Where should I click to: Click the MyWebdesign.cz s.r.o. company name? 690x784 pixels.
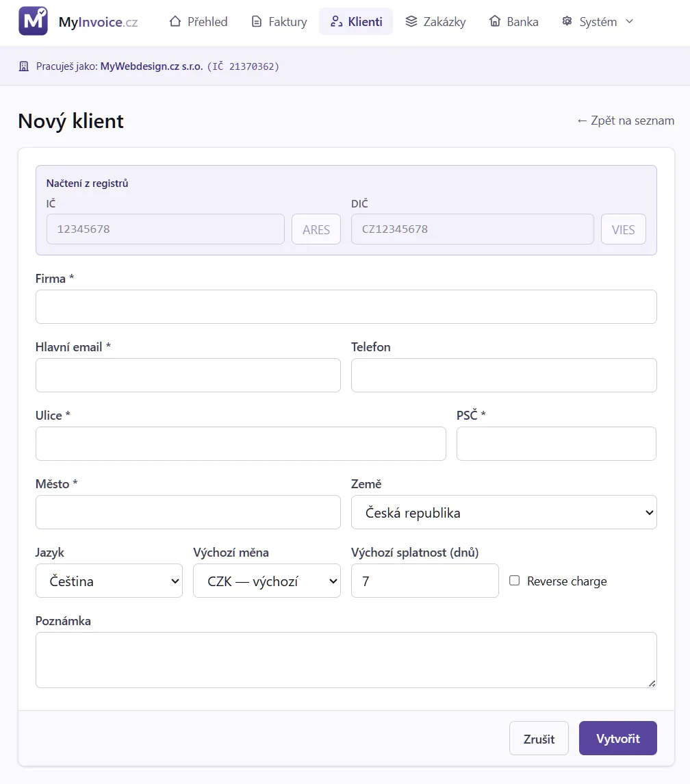click(x=151, y=66)
